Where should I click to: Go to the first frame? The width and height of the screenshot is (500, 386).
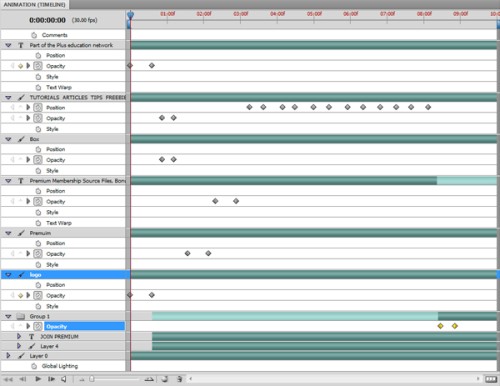[8, 379]
